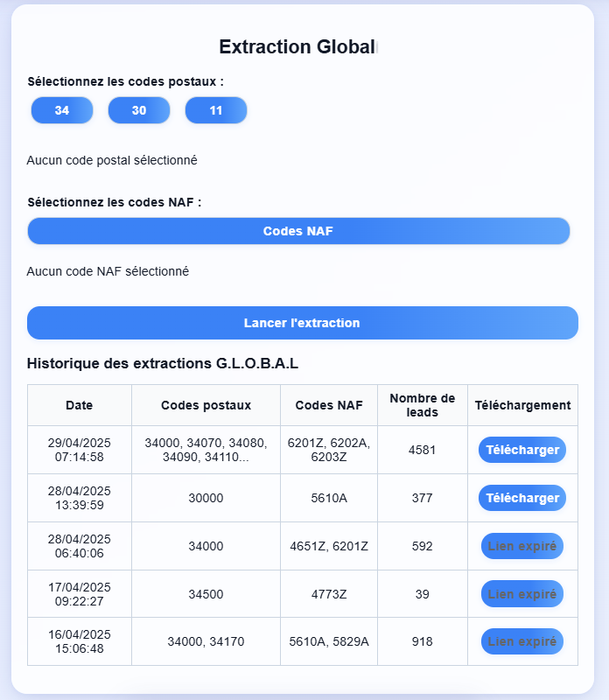The image size is (609, 700).
Task: Click the "Aucun code postal sélectionné" status text
Action: coord(112,160)
